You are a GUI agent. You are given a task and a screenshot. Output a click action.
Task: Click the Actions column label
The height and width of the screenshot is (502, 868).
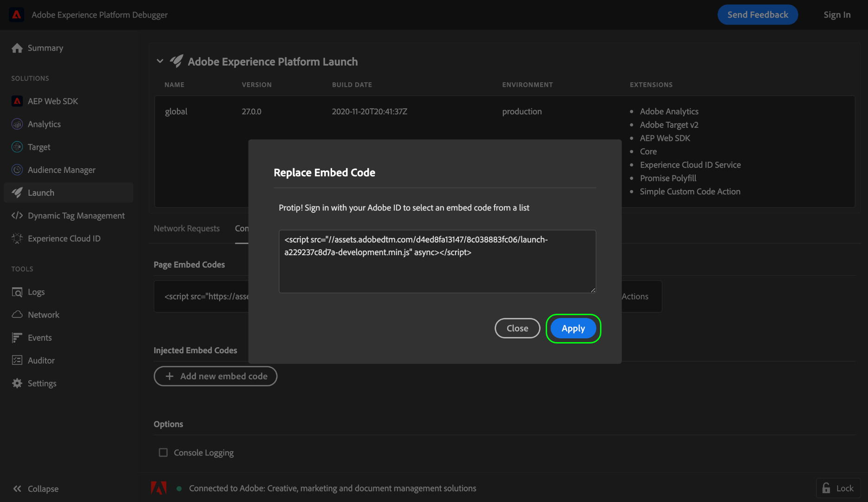tap(635, 297)
